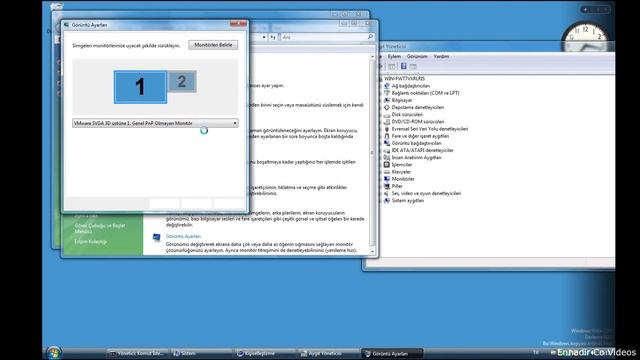This screenshot has height=360, width=640.
Task: Open the Eylem menu
Action: 394,56
